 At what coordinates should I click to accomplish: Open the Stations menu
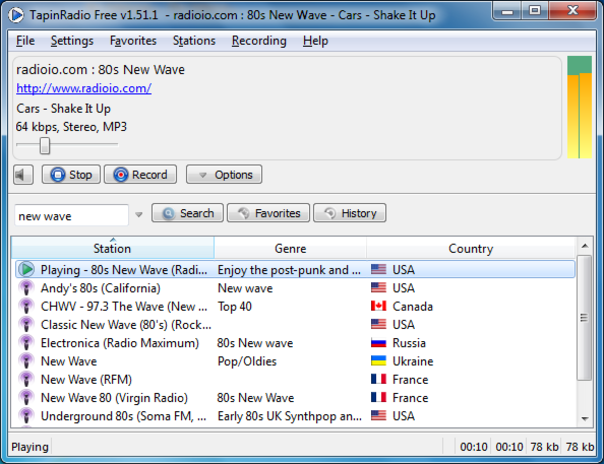click(x=194, y=41)
